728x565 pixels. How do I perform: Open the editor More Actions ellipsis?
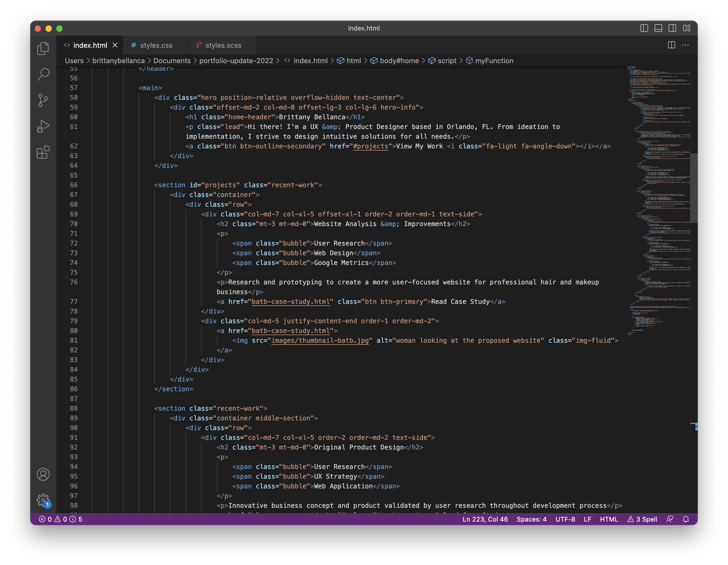tap(685, 45)
